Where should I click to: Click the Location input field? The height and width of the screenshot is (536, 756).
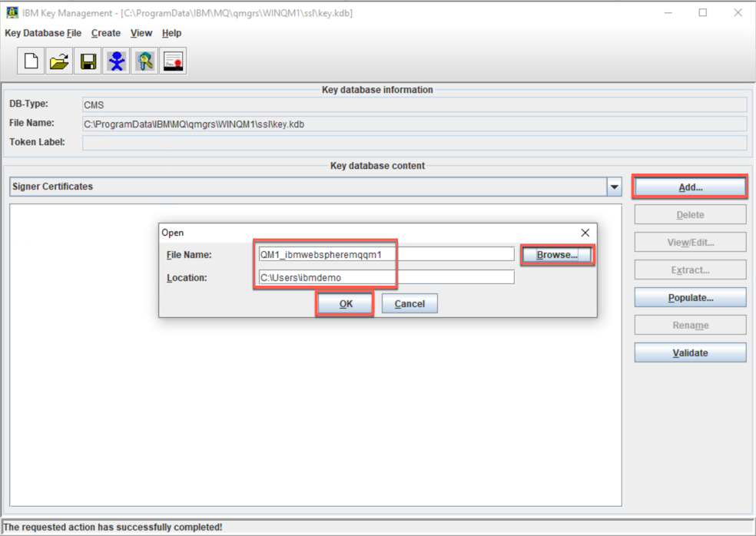(386, 277)
